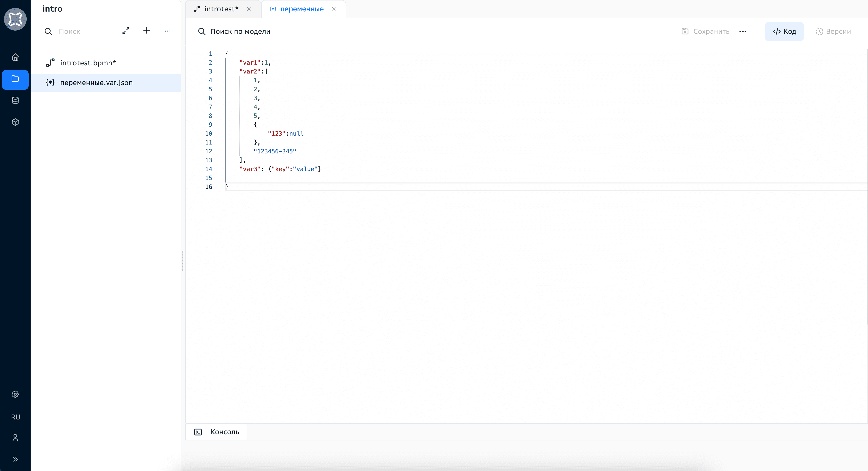This screenshot has height=471, width=868.
Task: Open the user profile icon at bottom
Action: 15,438
